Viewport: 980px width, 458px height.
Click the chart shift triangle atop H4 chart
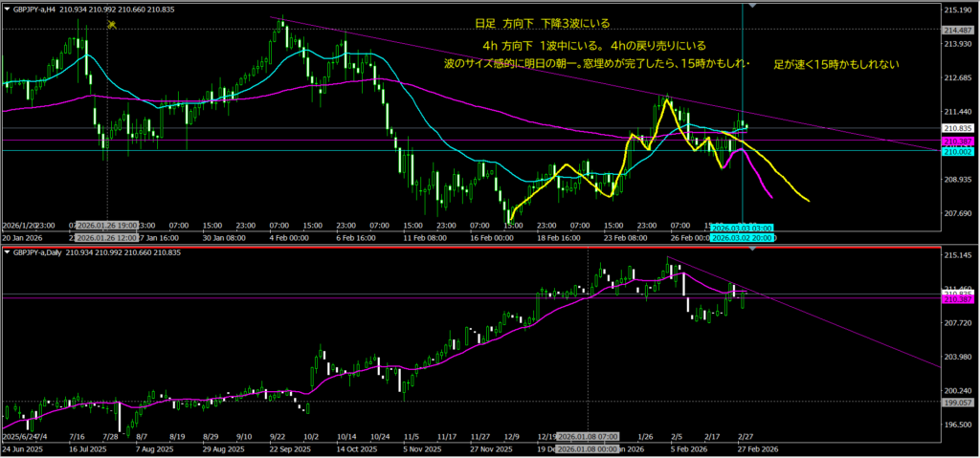(x=754, y=6)
